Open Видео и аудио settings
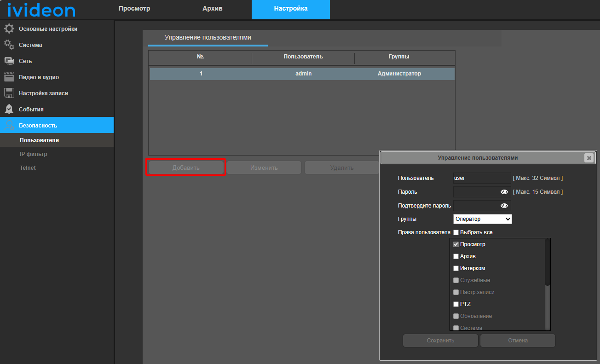The width and height of the screenshot is (600, 364). point(57,77)
